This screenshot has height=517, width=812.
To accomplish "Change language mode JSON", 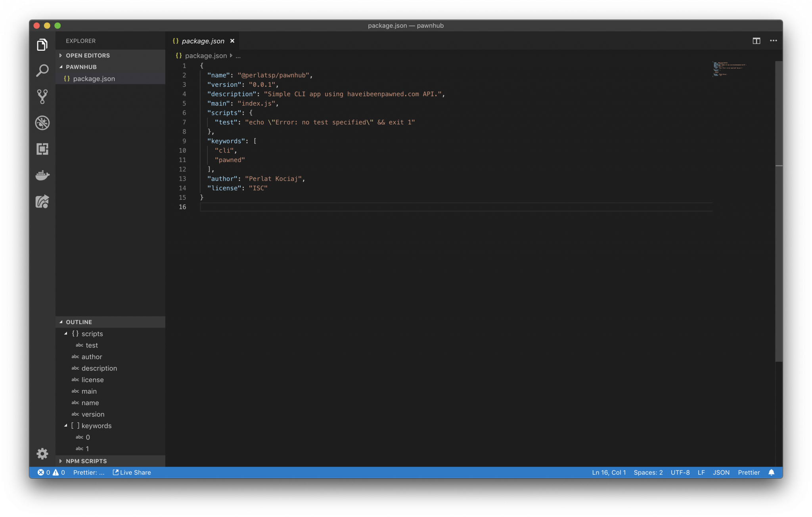I will tap(721, 472).
